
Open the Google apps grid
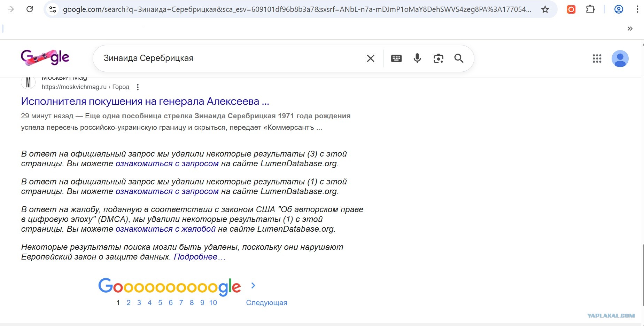[x=597, y=58]
